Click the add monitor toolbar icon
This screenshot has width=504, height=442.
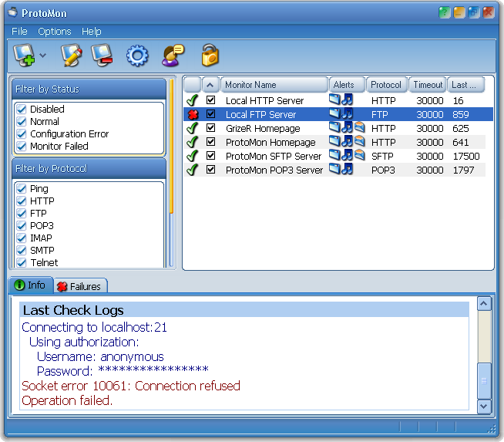click(25, 56)
